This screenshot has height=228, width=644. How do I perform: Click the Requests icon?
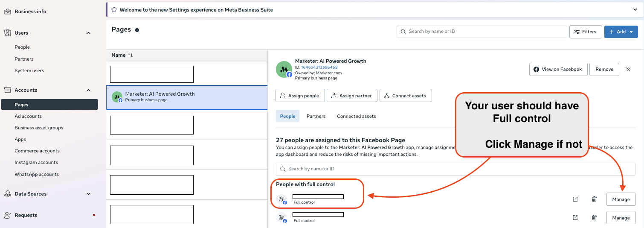tap(8, 215)
